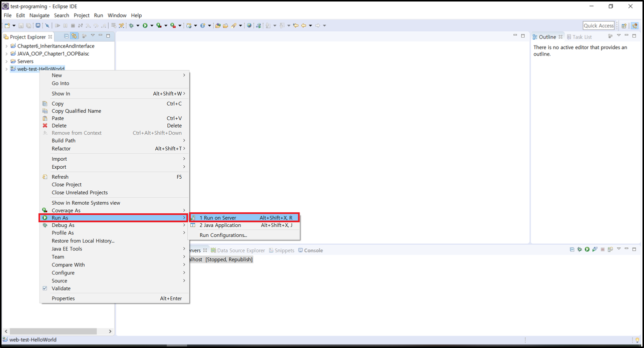Click the Paste clipboard icon
Viewport: 644px width, 348px height.
point(45,118)
